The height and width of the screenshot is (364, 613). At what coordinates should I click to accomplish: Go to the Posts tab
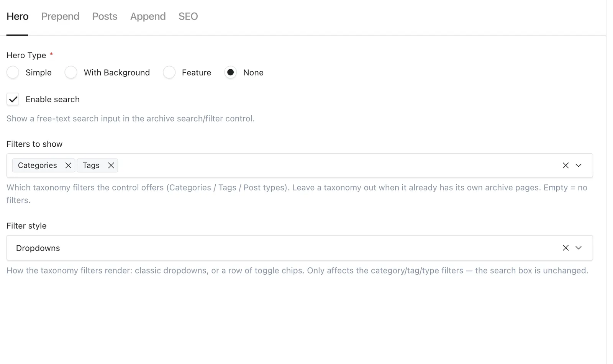105,16
